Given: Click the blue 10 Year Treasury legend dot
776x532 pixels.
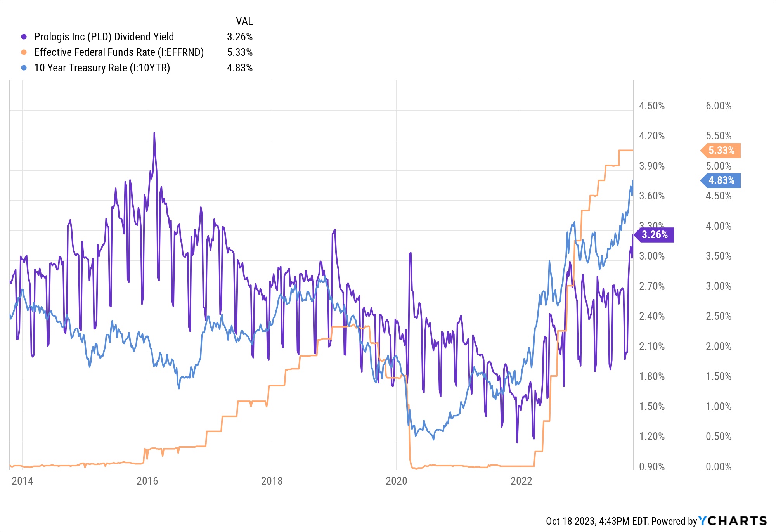Looking at the screenshot, I should tap(24, 68).
